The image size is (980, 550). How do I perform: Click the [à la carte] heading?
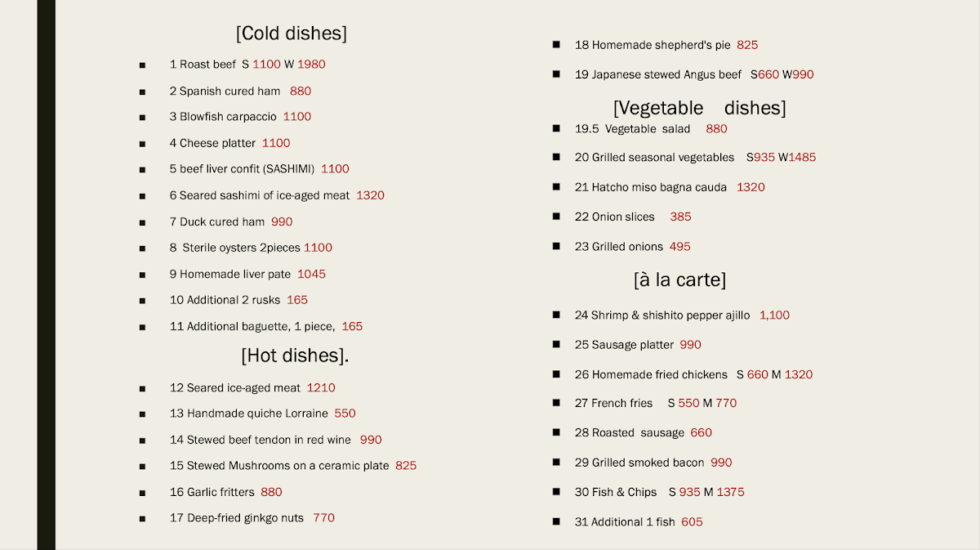679,279
